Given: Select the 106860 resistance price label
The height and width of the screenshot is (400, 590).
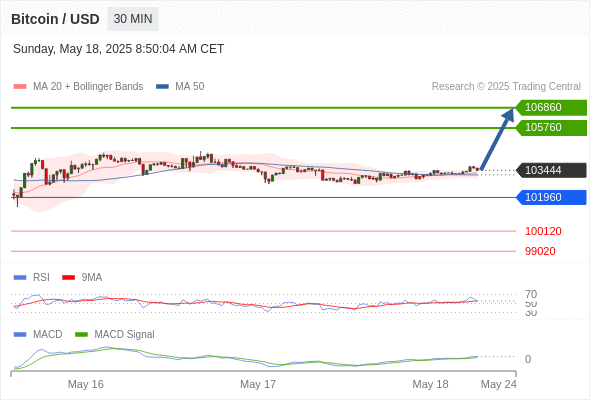Looking at the screenshot, I should [x=551, y=108].
